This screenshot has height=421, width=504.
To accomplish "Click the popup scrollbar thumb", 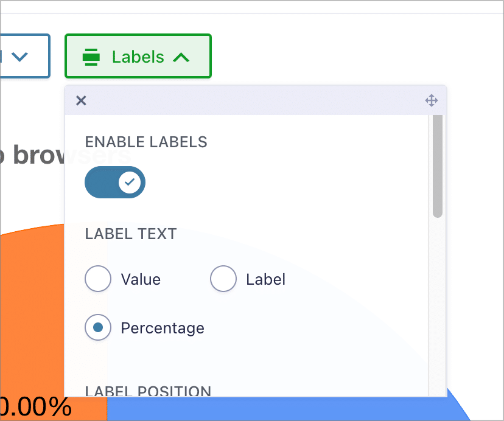I will coord(438,166).
